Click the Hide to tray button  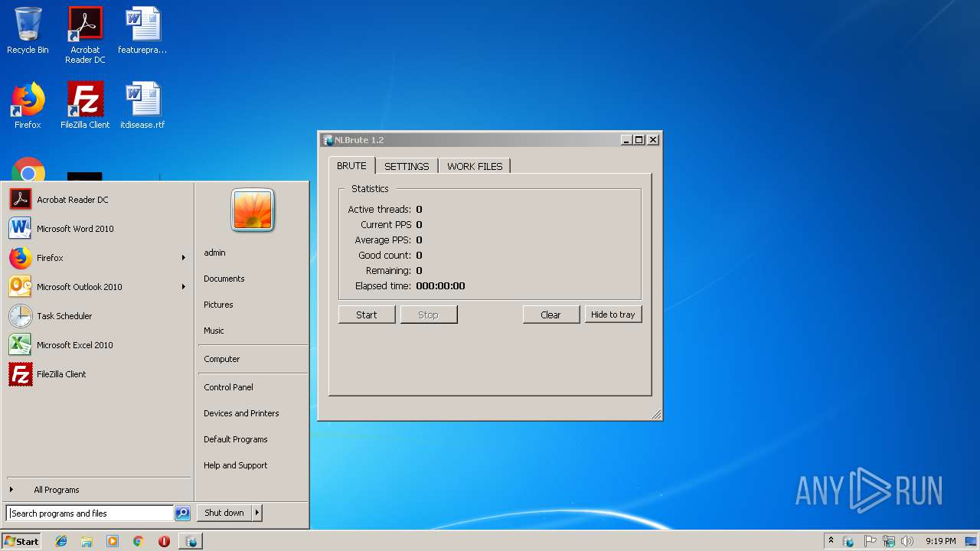click(x=613, y=315)
